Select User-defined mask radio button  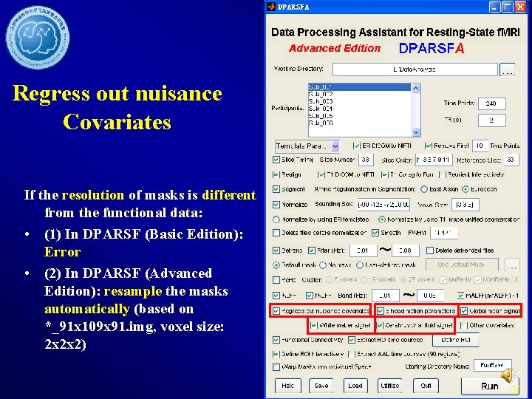pyautogui.click(x=360, y=265)
